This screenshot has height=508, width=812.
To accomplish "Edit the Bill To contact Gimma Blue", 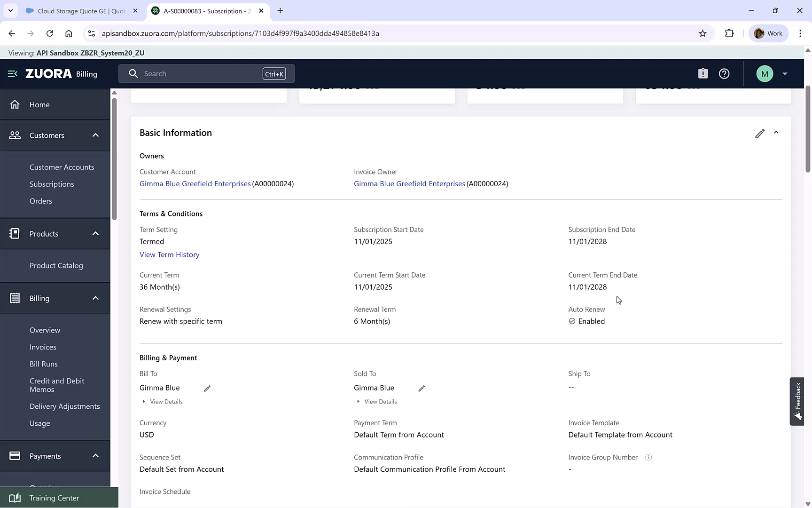I will coord(207,388).
